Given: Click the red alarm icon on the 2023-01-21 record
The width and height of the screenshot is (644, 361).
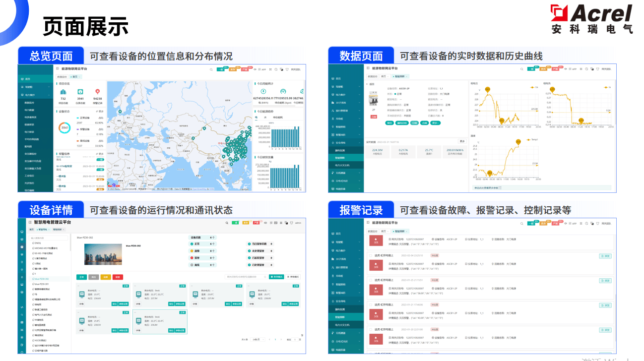Looking at the screenshot, I should click(376, 313).
